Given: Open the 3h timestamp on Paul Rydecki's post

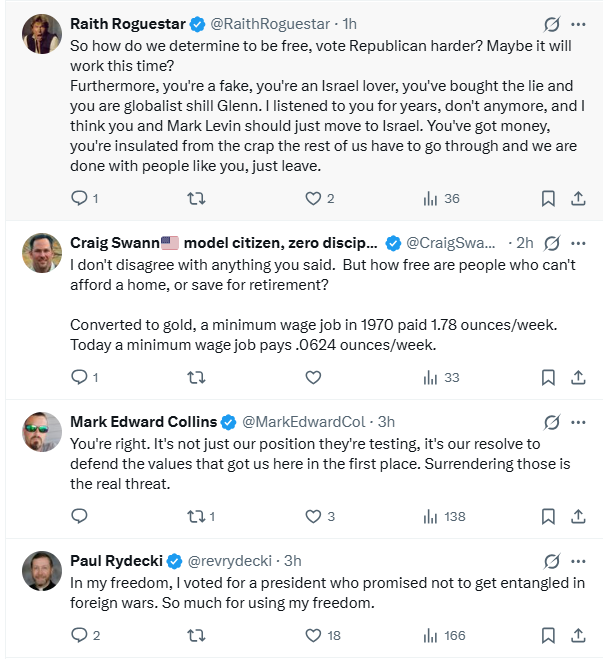Looking at the screenshot, I should click(x=292, y=561).
